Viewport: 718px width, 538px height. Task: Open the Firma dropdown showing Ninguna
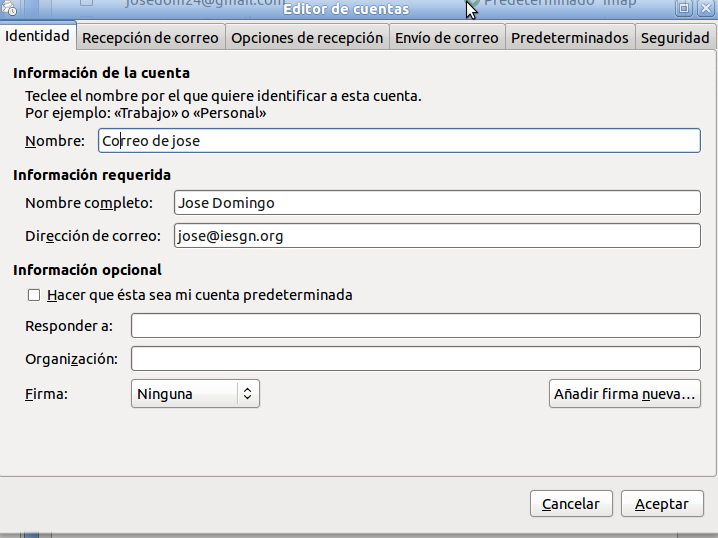[196, 394]
